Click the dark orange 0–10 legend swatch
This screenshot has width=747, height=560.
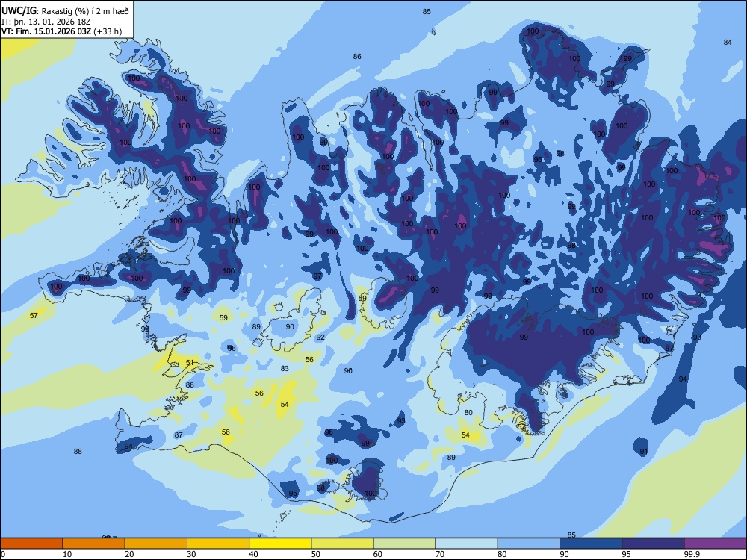31,544
